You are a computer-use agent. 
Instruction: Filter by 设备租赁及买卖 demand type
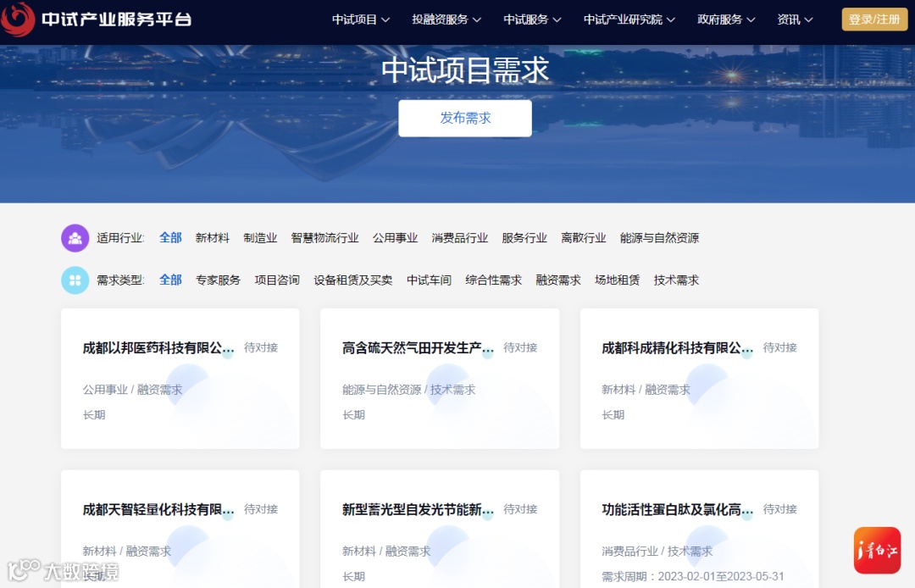(353, 280)
